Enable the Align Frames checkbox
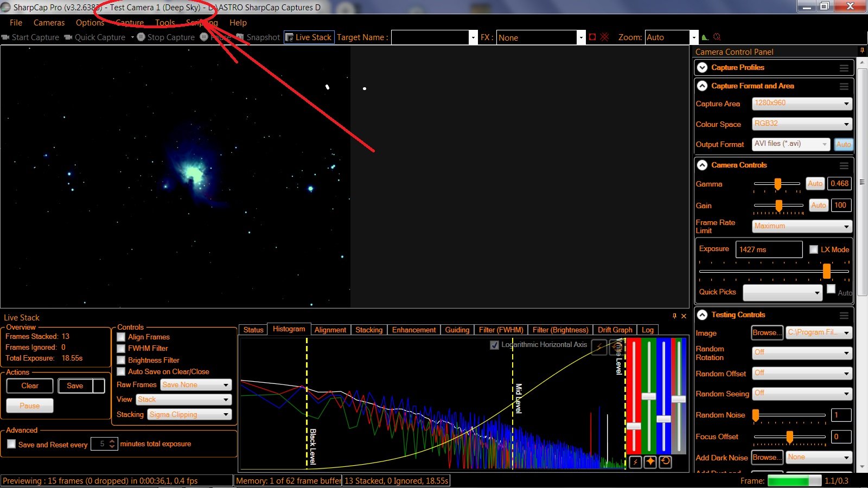 (121, 337)
